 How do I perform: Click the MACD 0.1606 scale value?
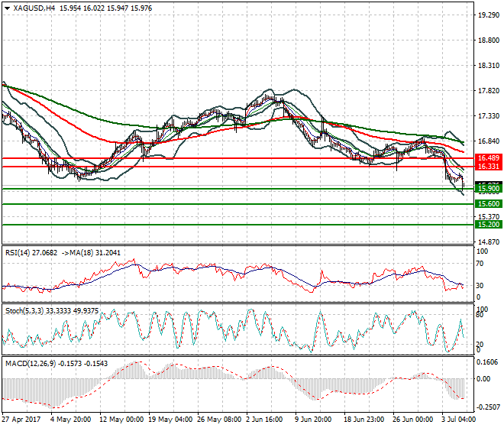[489, 362]
